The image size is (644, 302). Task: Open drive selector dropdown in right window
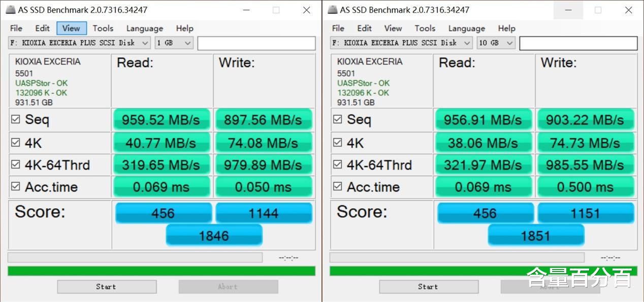coord(402,43)
